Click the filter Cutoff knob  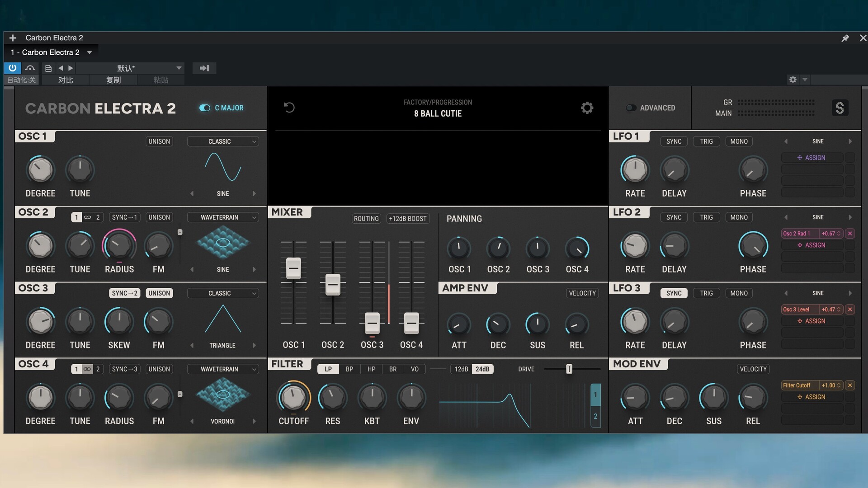tap(293, 397)
